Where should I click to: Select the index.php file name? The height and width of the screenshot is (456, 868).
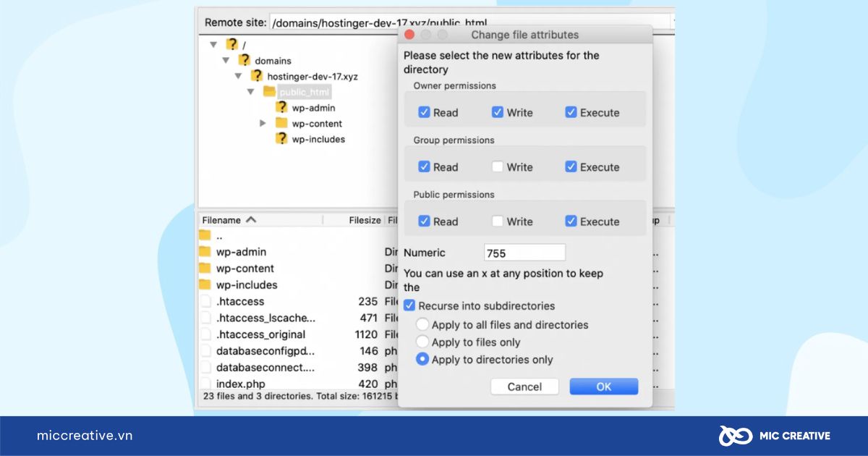[241, 384]
